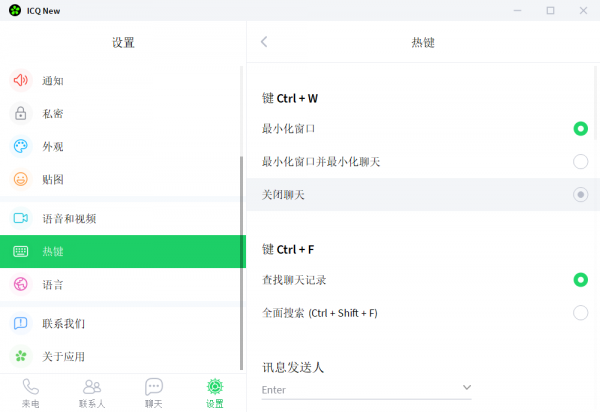Select the 查找聊天记录 radio option
Image resolution: width=600 pixels, height=412 pixels.
(580, 280)
